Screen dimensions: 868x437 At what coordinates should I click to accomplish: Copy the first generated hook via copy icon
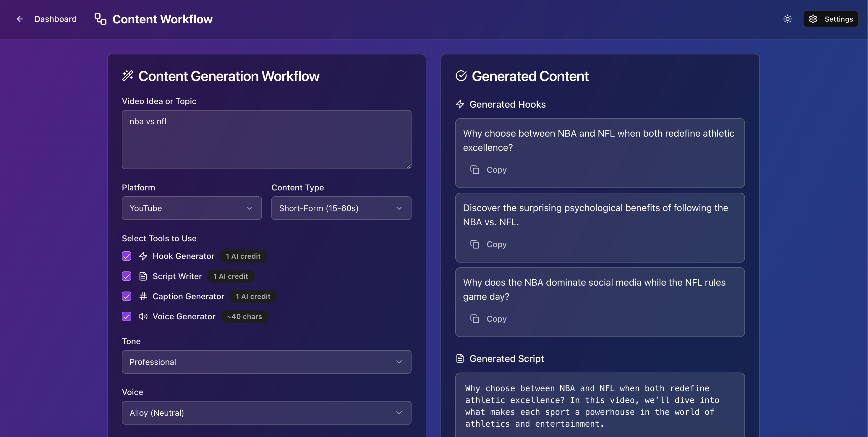point(475,170)
